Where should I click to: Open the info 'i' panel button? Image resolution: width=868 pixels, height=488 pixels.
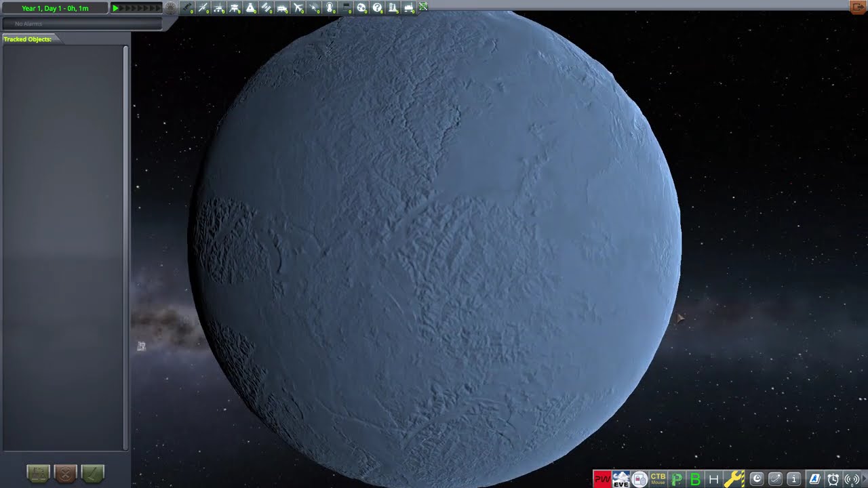point(793,479)
